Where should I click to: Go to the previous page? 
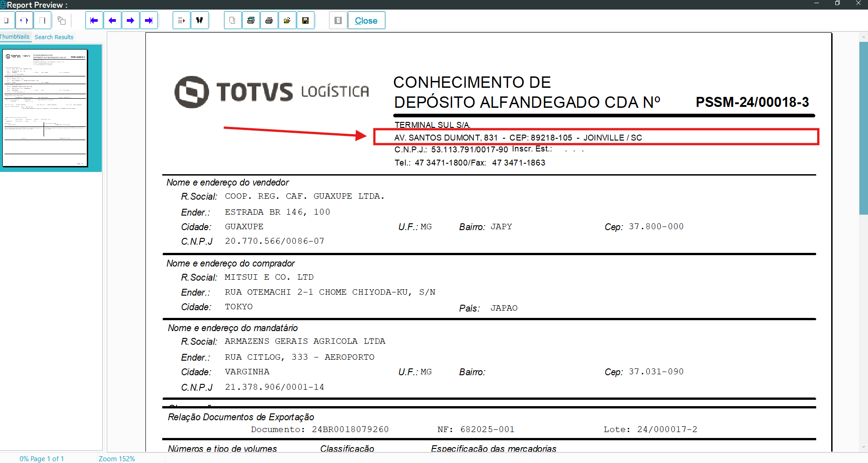pyautogui.click(x=112, y=20)
